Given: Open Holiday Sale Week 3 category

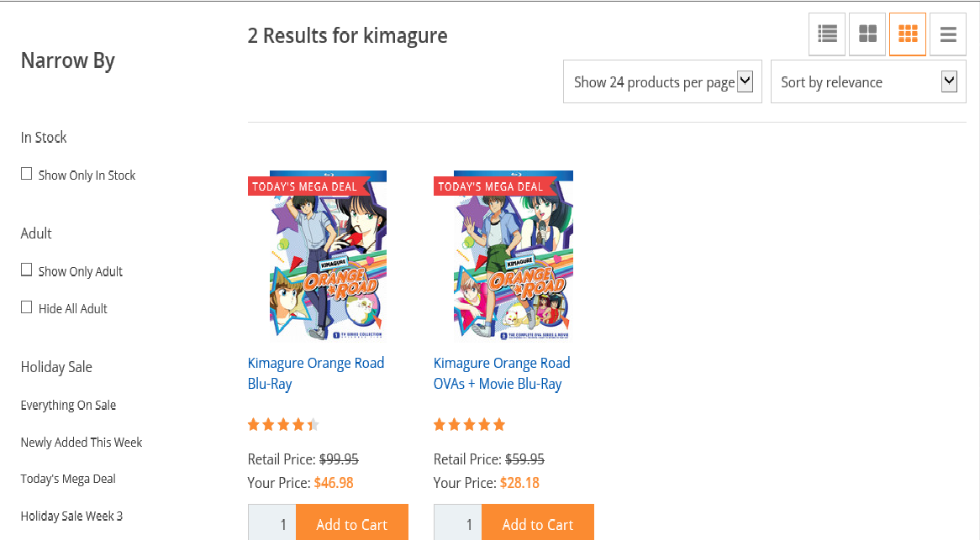Looking at the screenshot, I should 71,516.
